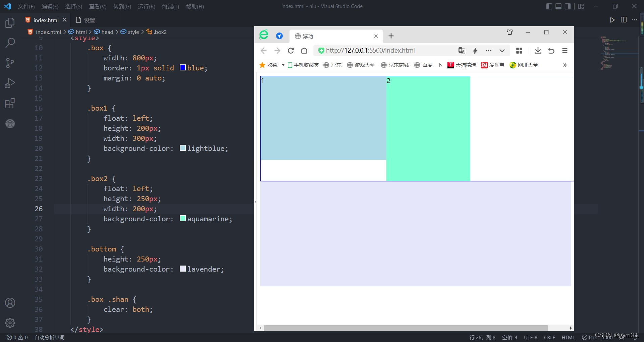This screenshot has width=644, height=342.
Task: Open 爱淘宝 bookmark
Action: pos(492,65)
